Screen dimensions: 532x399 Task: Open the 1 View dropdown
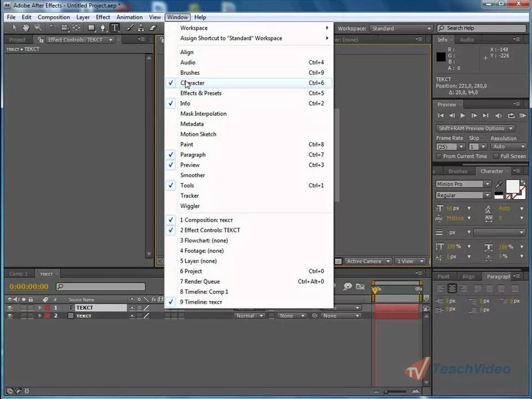tap(410, 261)
